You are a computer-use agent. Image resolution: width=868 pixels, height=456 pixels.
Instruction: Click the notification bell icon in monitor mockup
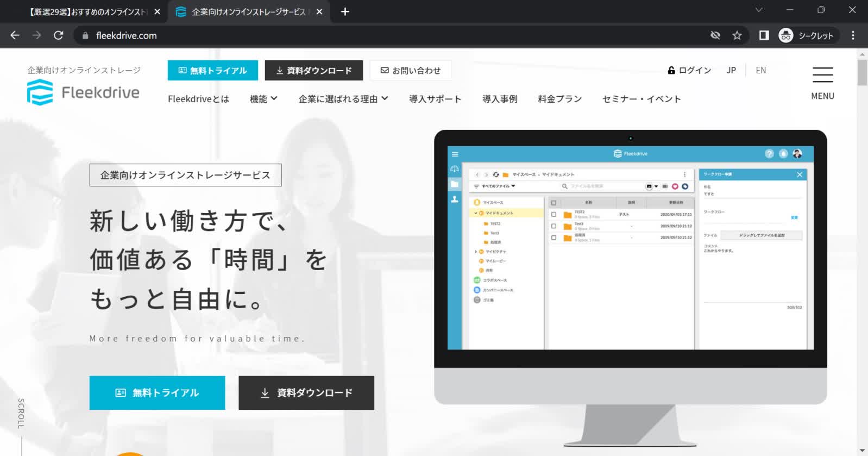pyautogui.click(x=783, y=154)
